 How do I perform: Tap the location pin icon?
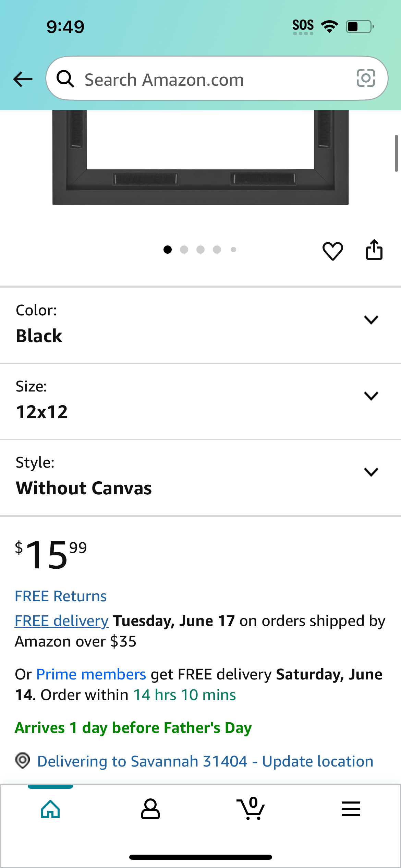[23, 761]
